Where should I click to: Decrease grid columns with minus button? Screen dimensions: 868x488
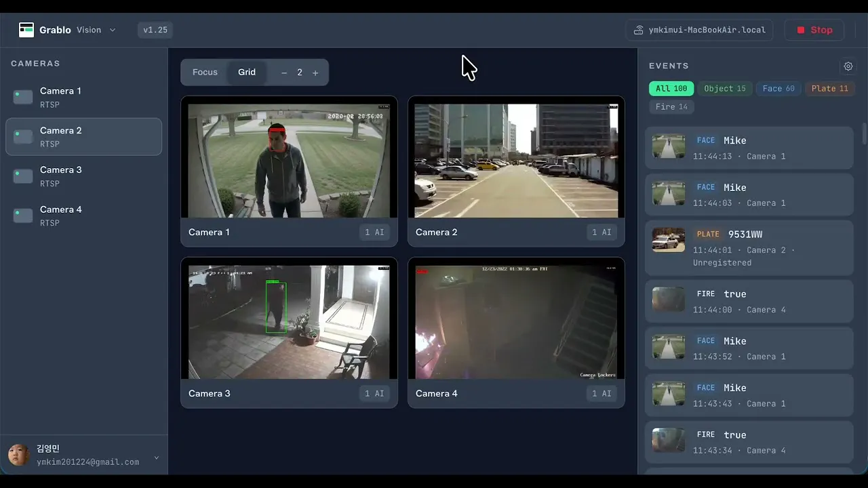284,73
